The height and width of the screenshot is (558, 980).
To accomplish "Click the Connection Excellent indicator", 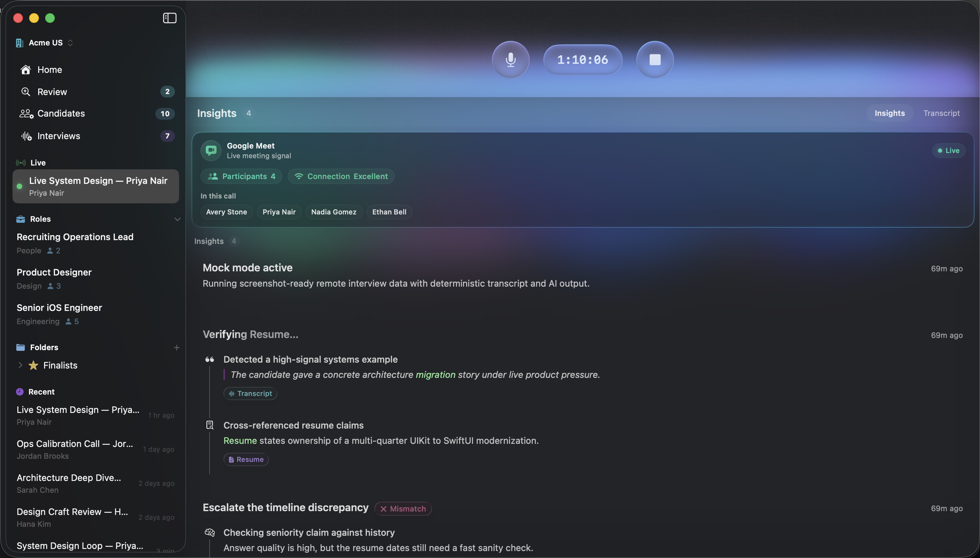I will (341, 176).
